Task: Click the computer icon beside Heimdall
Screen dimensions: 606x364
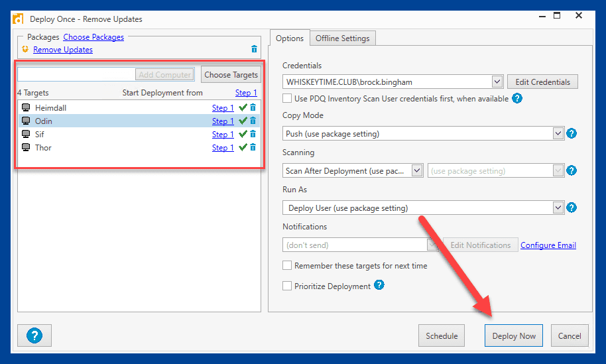Action: [26, 107]
